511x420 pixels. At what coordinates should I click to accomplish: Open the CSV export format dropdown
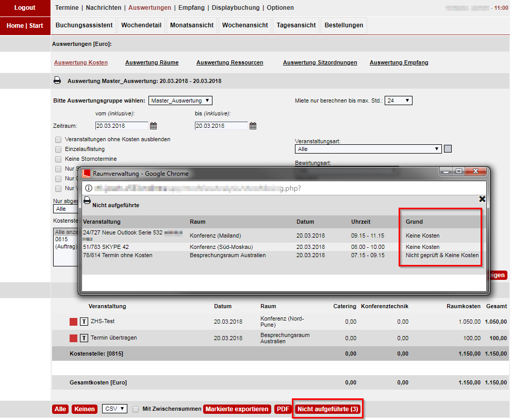click(x=114, y=409)
